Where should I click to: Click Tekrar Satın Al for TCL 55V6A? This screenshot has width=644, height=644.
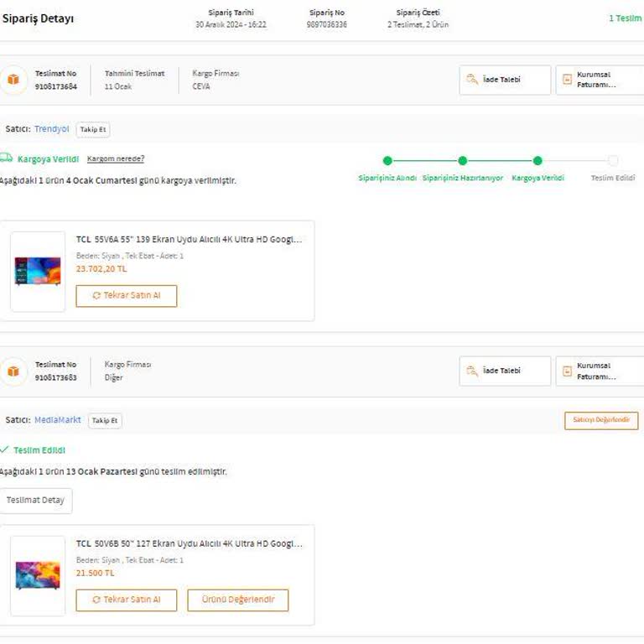(127, 296)
